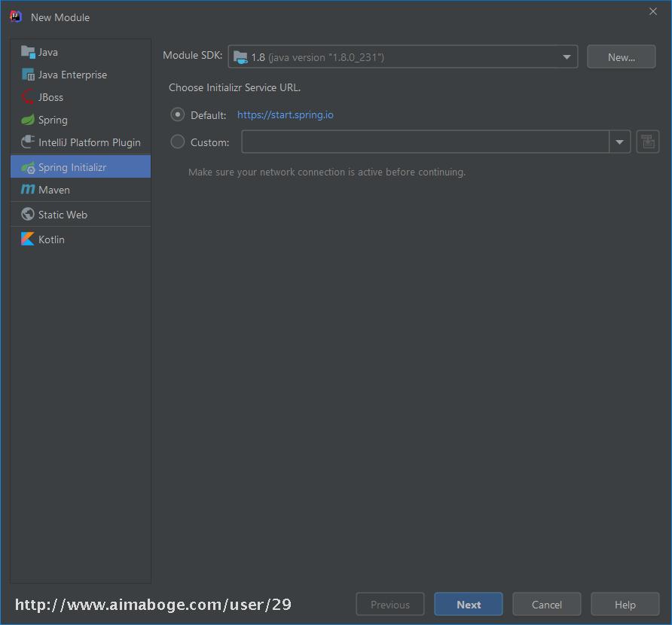This screenshot has width=672, height=625.
Task: Click the New... SDK button
Action: (x=621, y=57)
